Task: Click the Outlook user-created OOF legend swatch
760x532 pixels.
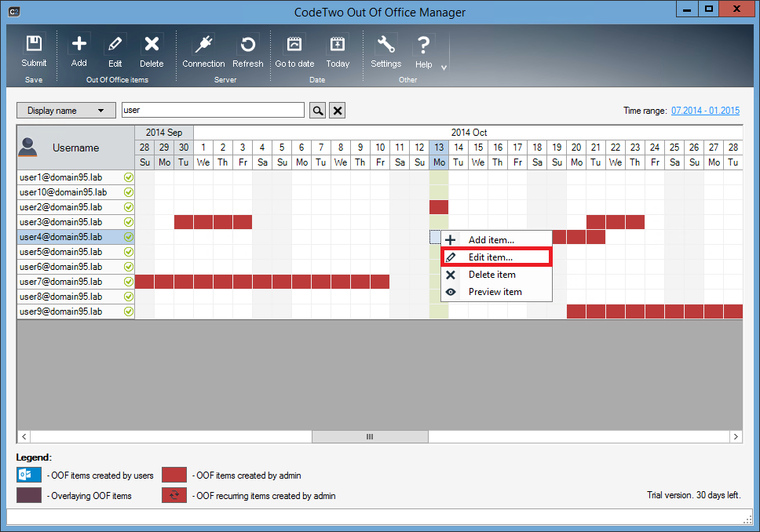Action: pyautogui.click(x=29, y=475)
